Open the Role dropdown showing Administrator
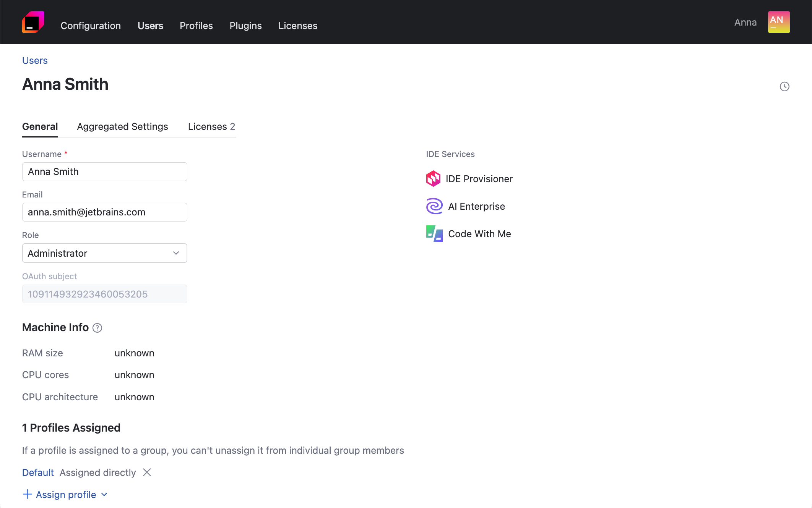This screenshot has height=508, width=812. pyautogui.click(x=104, y=253)
